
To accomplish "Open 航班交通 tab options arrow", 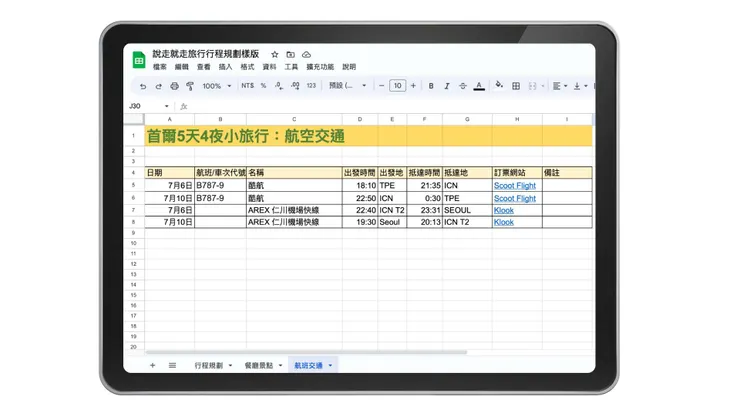I will [330, 365].
